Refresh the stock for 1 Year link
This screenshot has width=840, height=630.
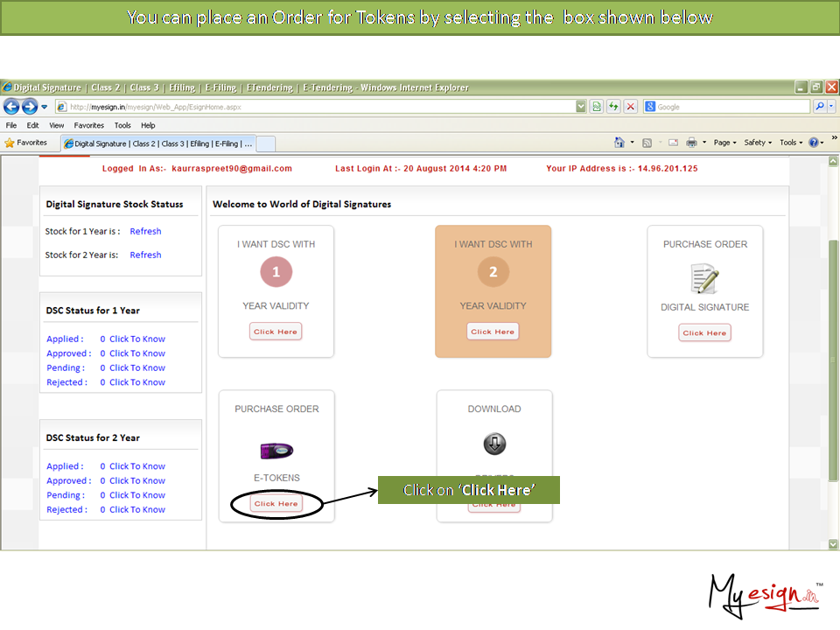click(145, 232)
